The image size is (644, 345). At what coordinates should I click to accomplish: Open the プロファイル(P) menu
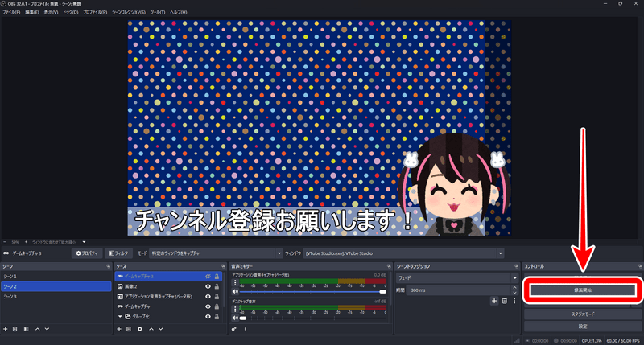[x=95, y=12]
